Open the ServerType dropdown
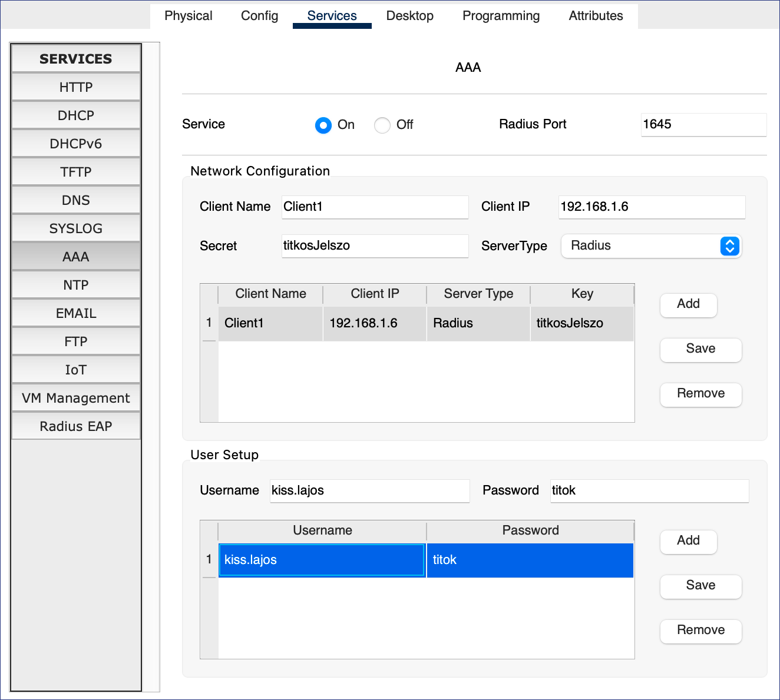The width and height of the screenshot is (780, 700). (x=652, y=246)
